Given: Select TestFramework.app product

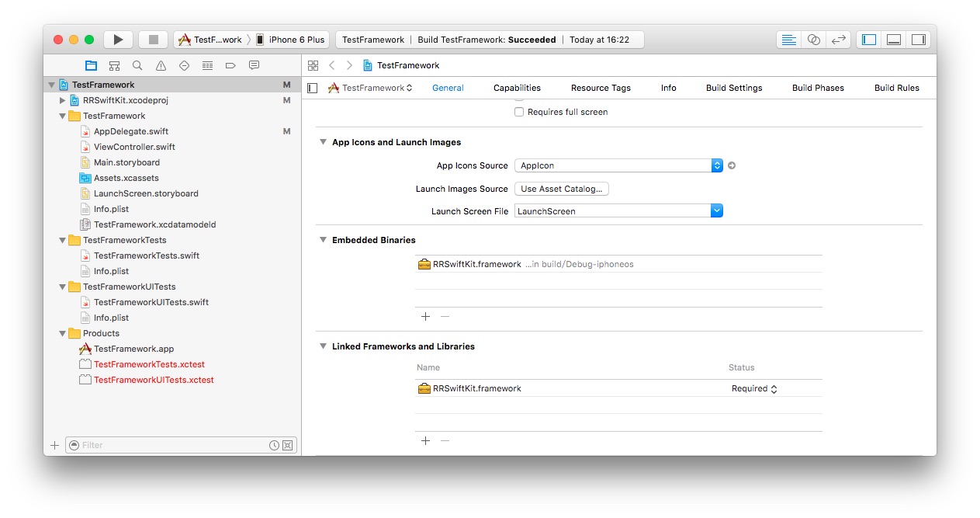Looking at the screenshot, I should [133, 349].
